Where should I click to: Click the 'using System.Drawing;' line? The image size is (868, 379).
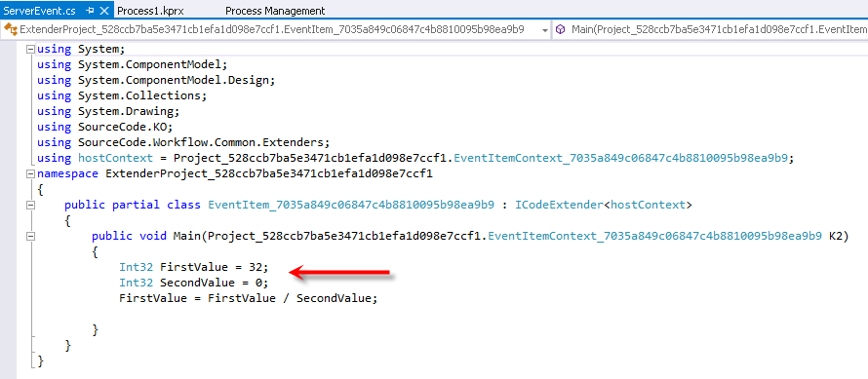(108, 111)
